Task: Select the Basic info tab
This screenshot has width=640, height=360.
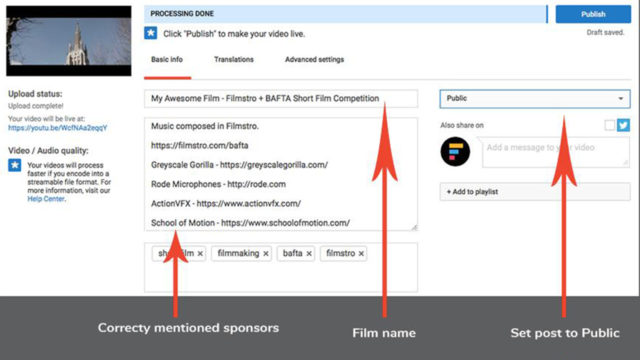Action: [x=167, y=60]
